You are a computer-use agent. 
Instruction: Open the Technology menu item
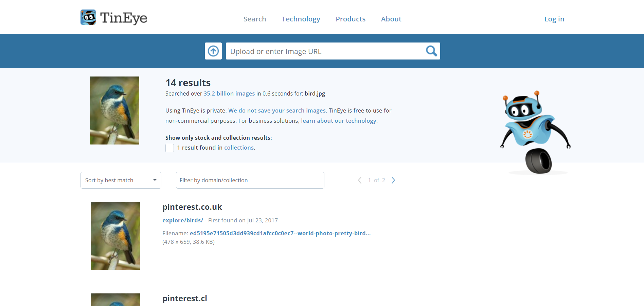tap(301, 19)
